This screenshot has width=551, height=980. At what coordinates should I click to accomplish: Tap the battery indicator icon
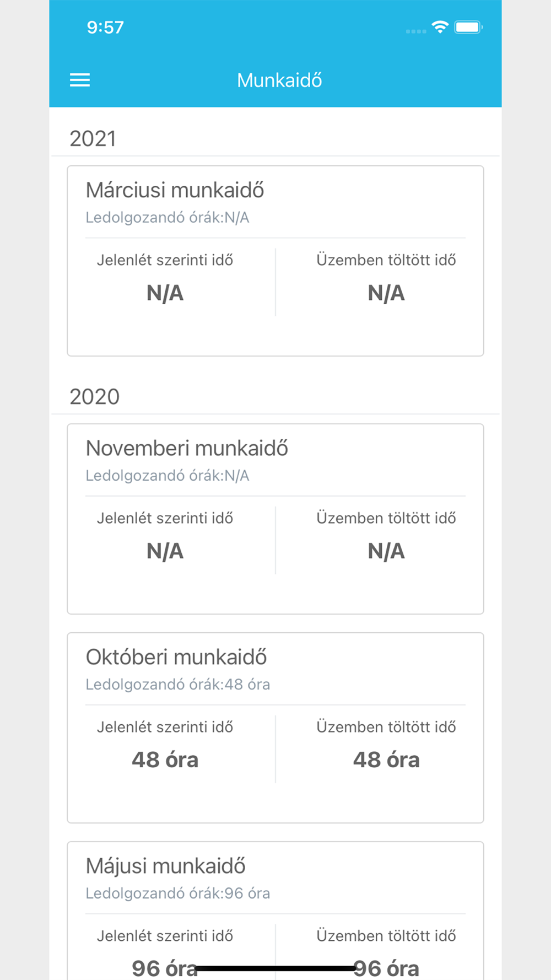[x=468, y=27]
